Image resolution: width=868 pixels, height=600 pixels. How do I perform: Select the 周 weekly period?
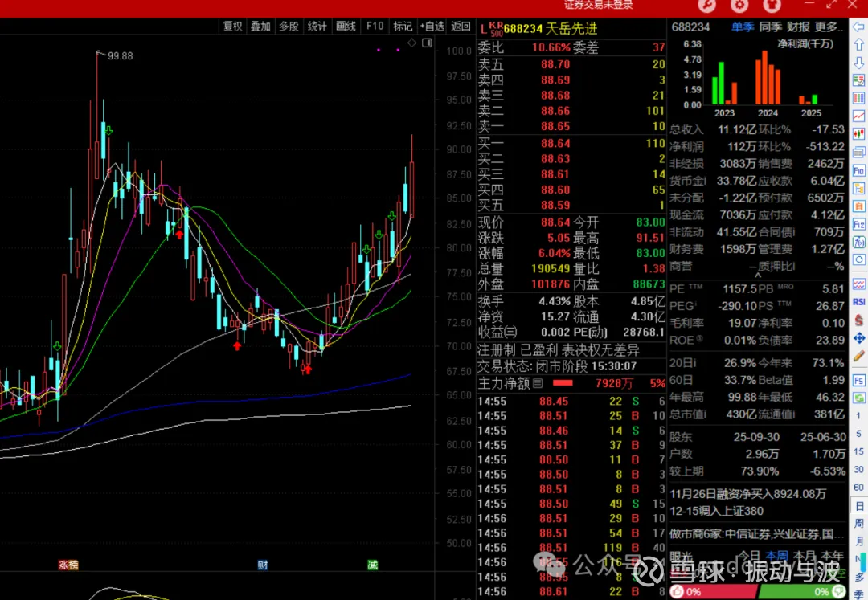(x=858, y=523)
